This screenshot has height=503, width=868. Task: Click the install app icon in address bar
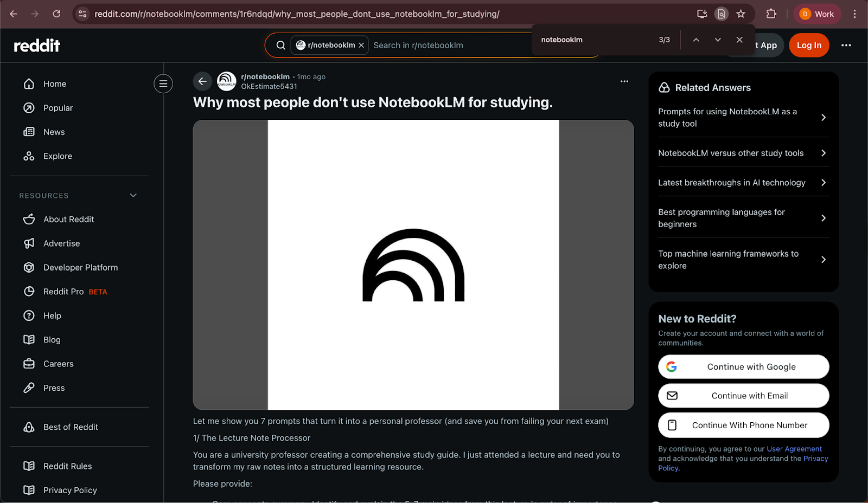702,14
